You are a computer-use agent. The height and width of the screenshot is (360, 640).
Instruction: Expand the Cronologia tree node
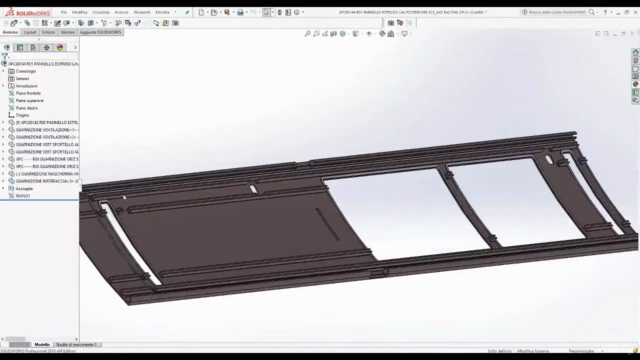pos(3,71)
